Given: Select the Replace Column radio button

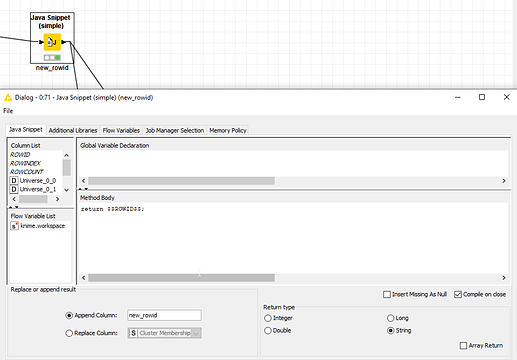Looking at the screenshot, I should click(x=69, y=333).
